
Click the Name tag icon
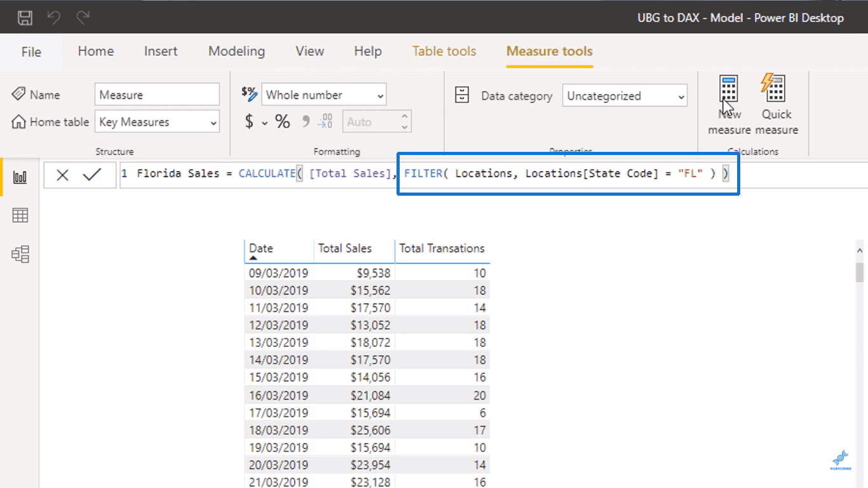point(19,95)
